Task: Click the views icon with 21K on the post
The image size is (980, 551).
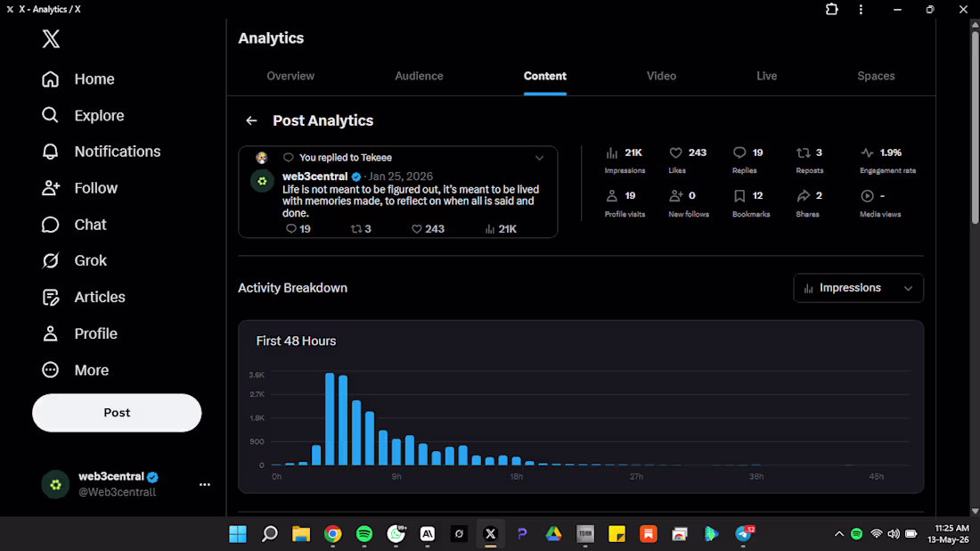Action: 501,229
